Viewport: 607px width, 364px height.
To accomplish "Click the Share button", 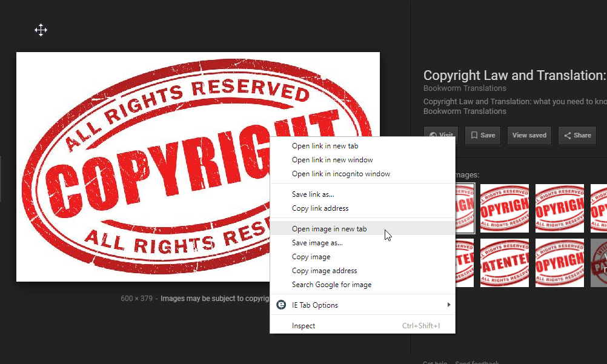I will [x=577, y=136].
